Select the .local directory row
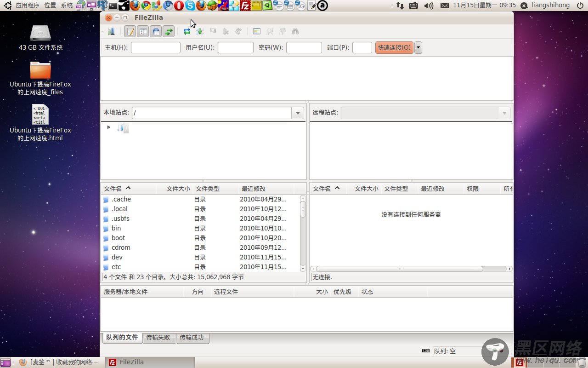 pyautogui.click(x=200, y=209)
